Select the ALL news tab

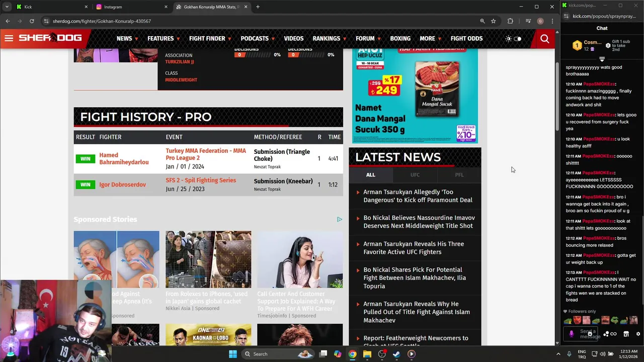(370, 175)
